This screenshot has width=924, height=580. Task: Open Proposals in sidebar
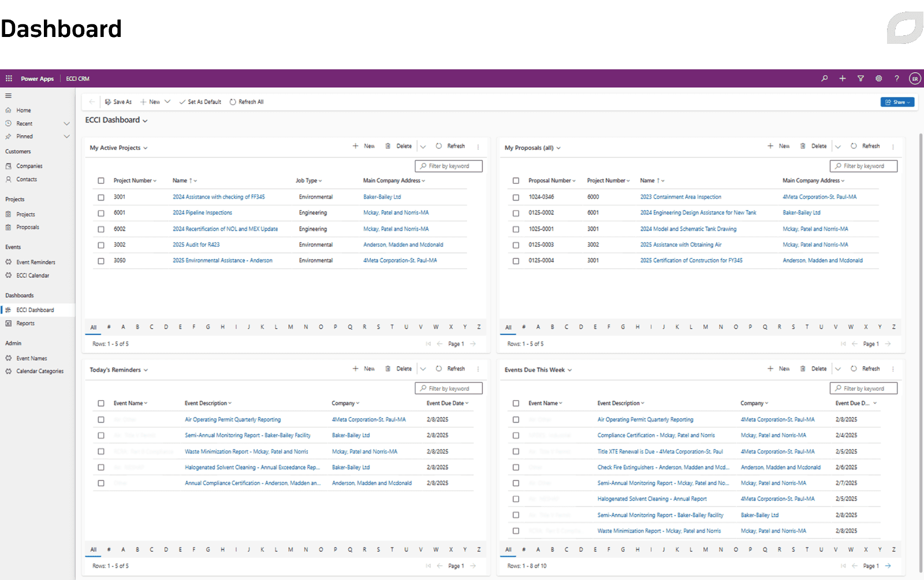[28, 227]
